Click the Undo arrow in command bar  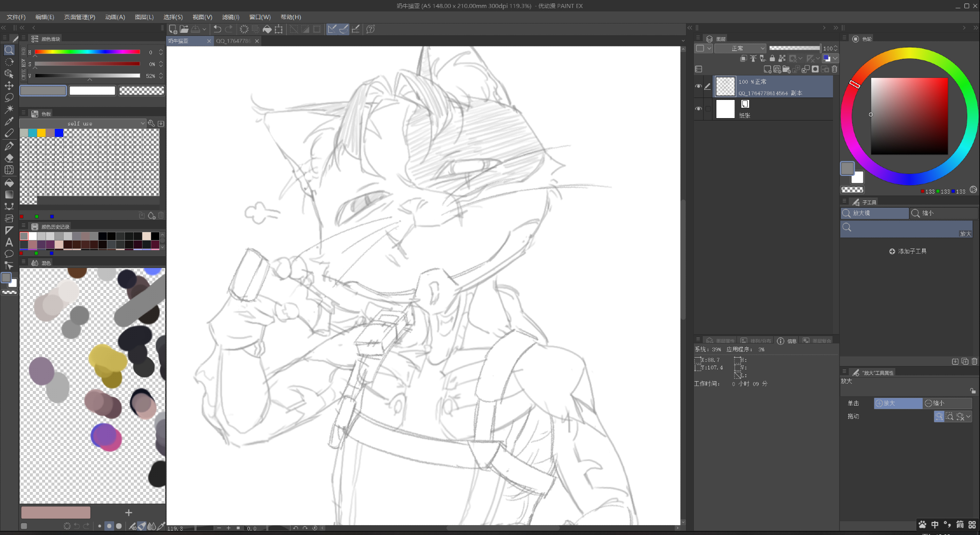coord(217,29)
